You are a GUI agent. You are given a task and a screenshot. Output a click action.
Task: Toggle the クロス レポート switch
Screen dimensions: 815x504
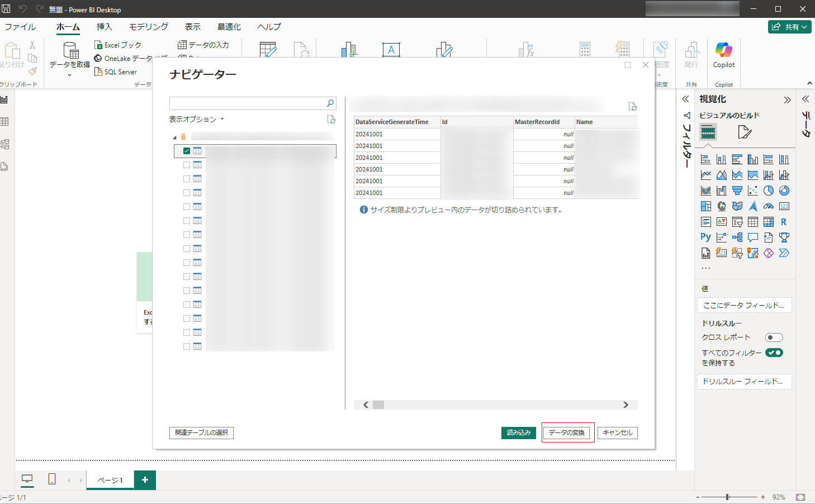774,337
